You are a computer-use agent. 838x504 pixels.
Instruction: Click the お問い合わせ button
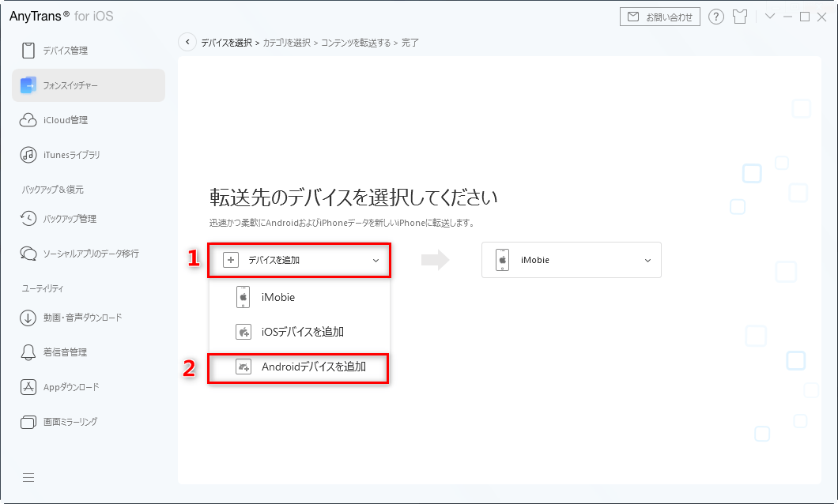click(x=660, y=16)
